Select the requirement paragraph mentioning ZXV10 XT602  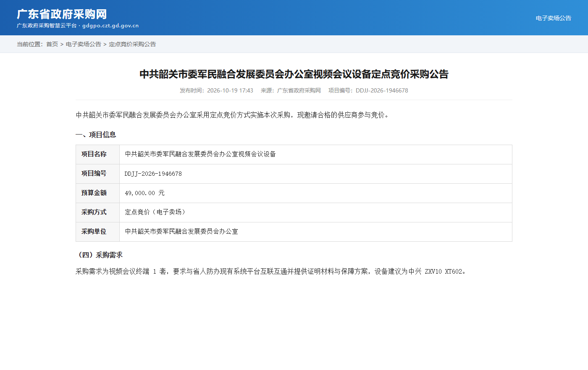271,272
